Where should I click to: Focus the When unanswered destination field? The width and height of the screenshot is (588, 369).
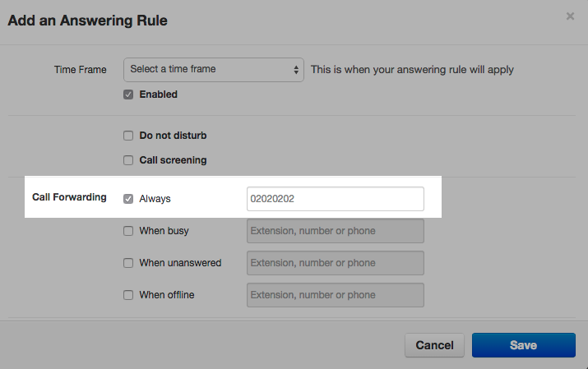335,263
